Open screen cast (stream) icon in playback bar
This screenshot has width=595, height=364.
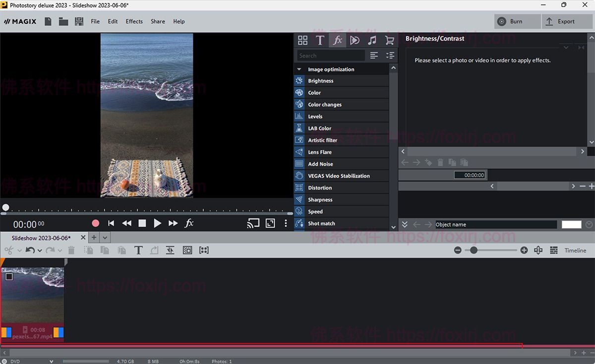point(253,223)
